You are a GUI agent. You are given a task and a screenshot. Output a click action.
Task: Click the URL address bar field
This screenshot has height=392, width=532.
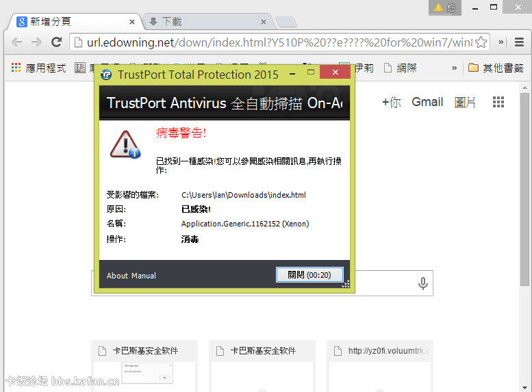(x=274, y=42)
